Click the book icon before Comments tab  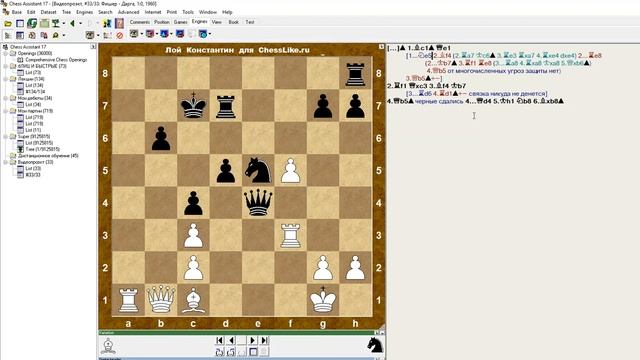pyautogui.click(x=119, y=23)
